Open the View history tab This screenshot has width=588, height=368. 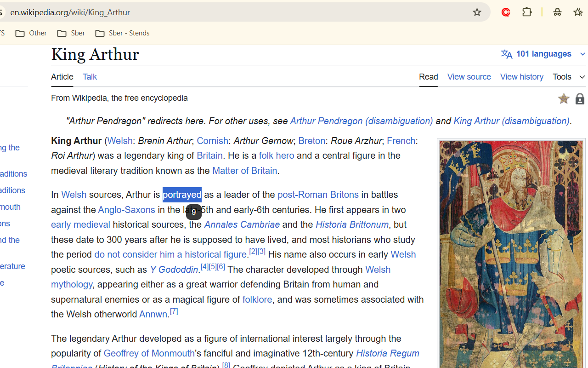522,77
